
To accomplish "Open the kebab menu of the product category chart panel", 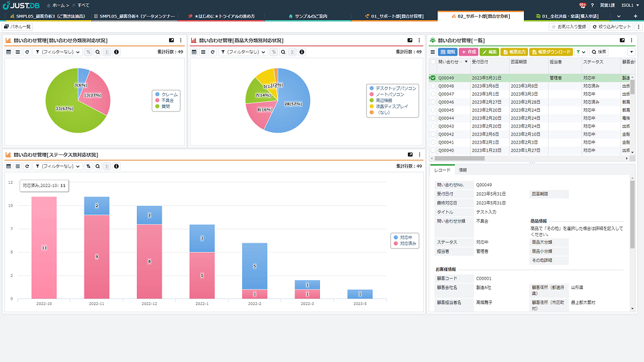I will (419, 40).
